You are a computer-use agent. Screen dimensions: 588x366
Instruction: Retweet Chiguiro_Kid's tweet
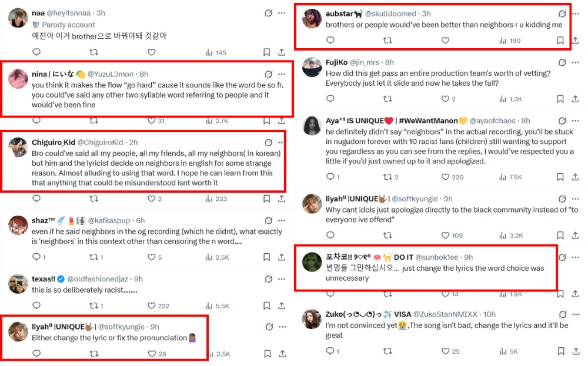point(93,199)
